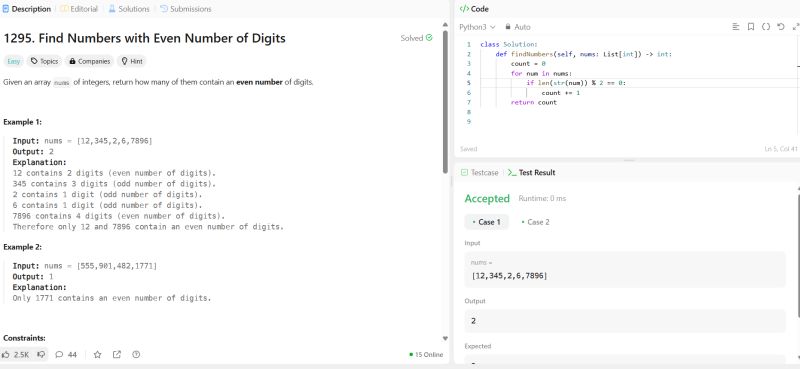
Task: Expand the Topics tag
Action: 44,61
